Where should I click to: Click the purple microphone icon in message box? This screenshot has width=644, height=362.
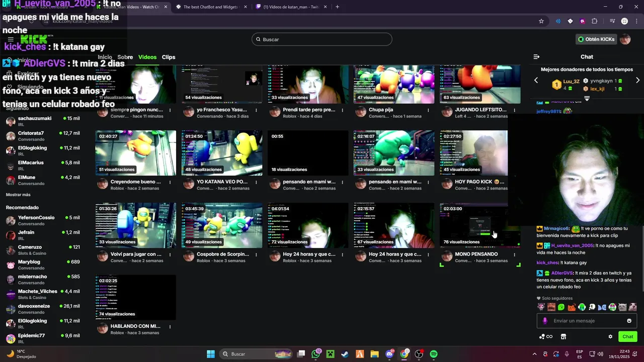coord(545,321)
